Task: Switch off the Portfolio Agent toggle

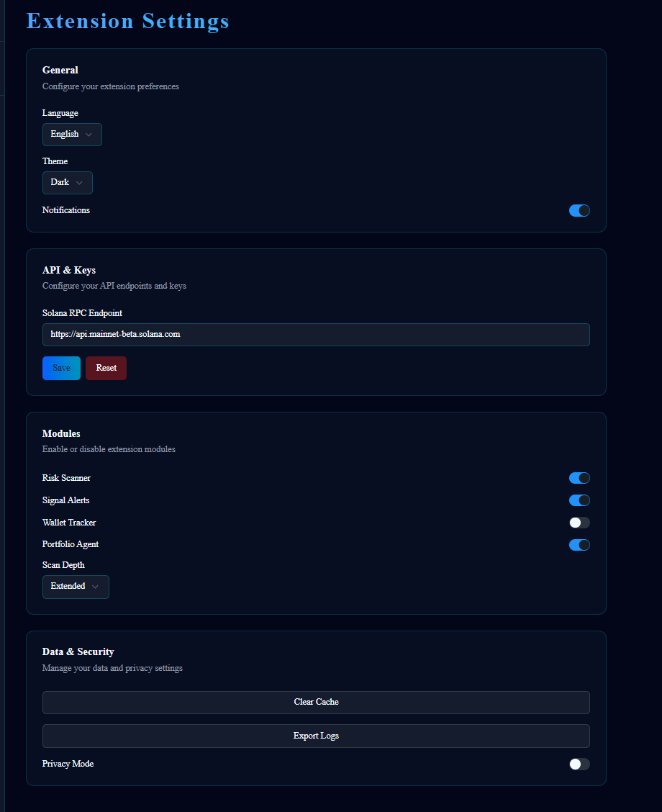Action: [x=579, y=545]
